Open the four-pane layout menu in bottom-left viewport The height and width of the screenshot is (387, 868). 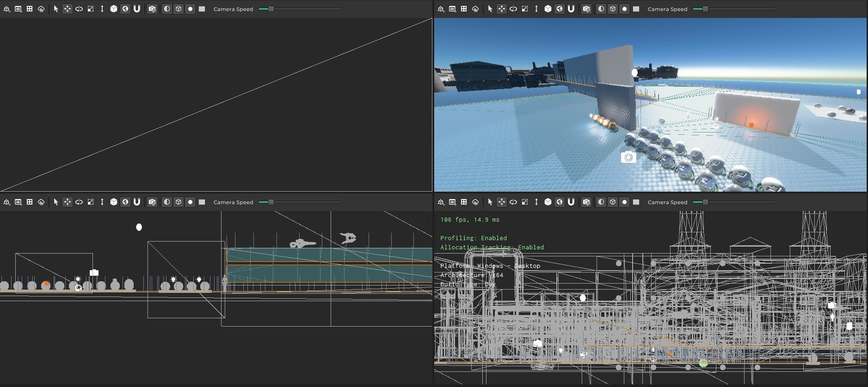click(30, 202)
